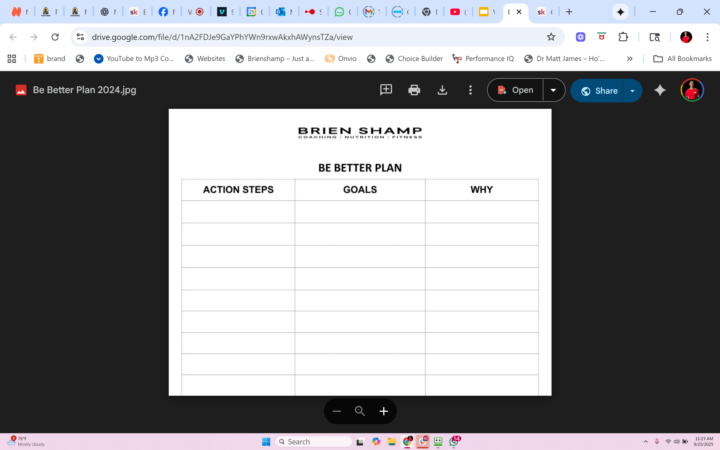Viewport: 720px width, 450px height.
Task: Zoom out with the minus button
Action: point(337,411)
